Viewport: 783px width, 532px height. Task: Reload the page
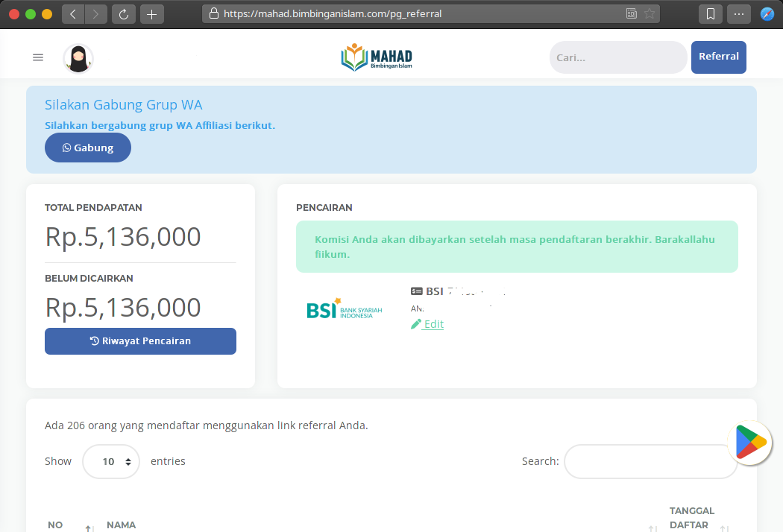click(123, 14)
